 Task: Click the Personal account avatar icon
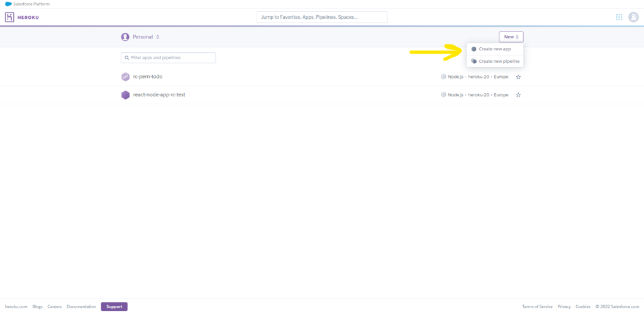[125, 37]
